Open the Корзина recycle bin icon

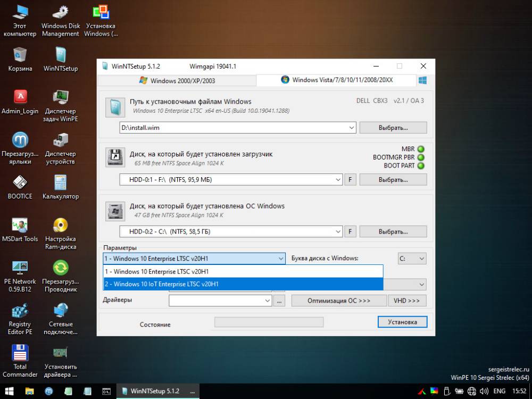pos(20,60)
